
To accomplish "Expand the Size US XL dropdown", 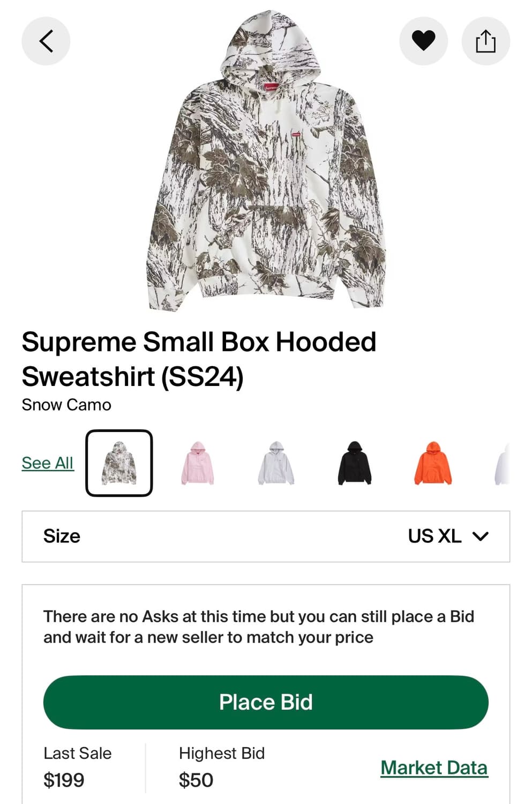I will [266, 537].
